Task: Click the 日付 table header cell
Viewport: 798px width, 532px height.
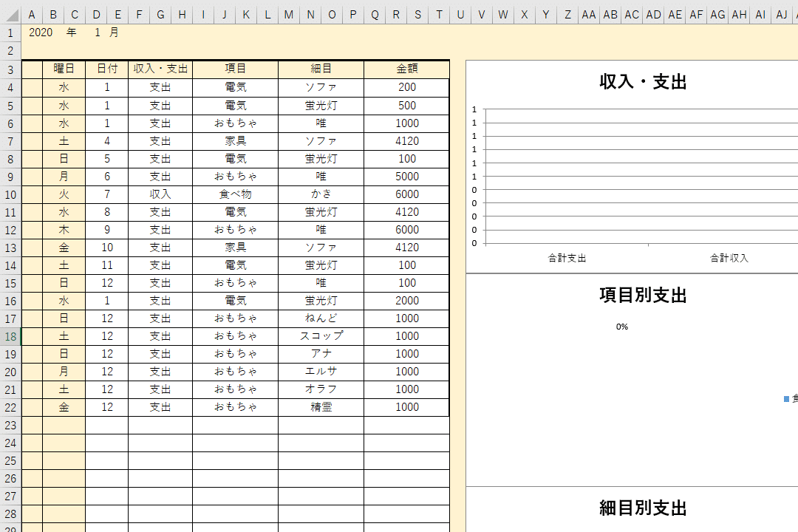Action: tap(107, 69)
